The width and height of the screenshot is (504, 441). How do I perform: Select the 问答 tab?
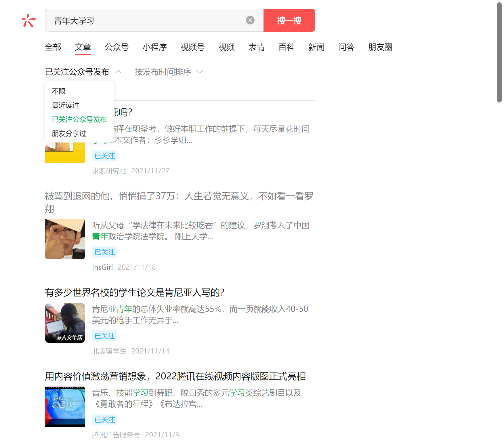[x=346, y=47]
